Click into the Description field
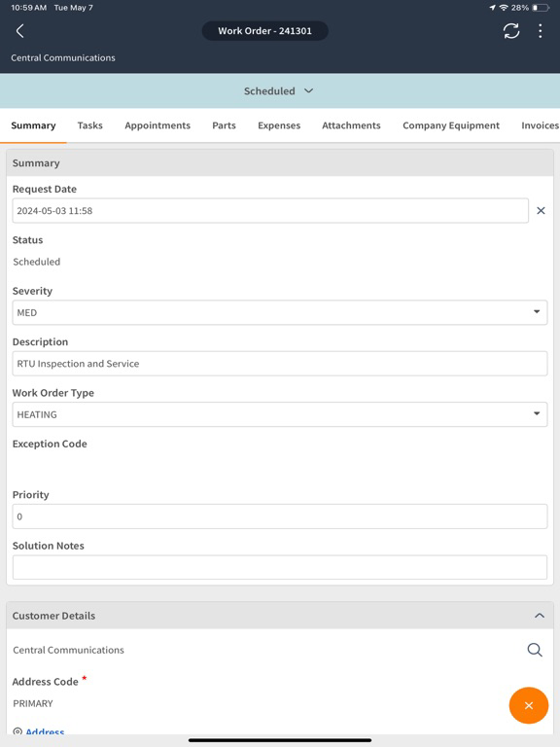Viewport: 560px width, 747px height. click(x=280, y=364)
